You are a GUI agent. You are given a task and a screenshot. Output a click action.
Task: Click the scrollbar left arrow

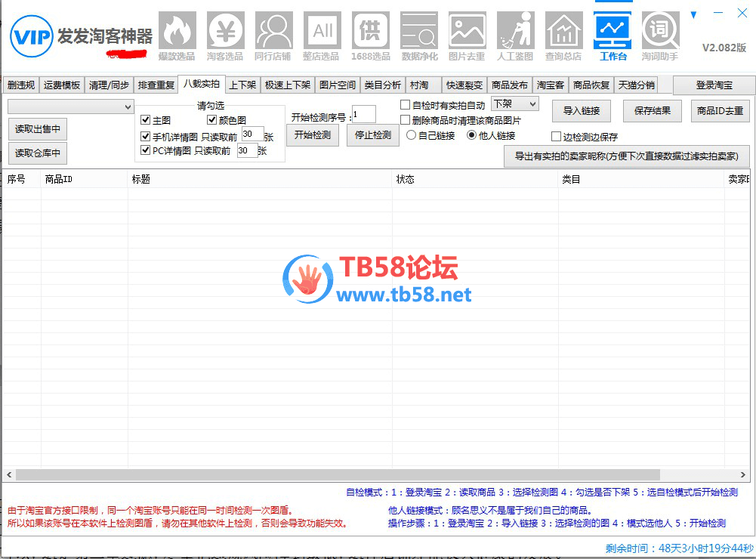(9, 474)
